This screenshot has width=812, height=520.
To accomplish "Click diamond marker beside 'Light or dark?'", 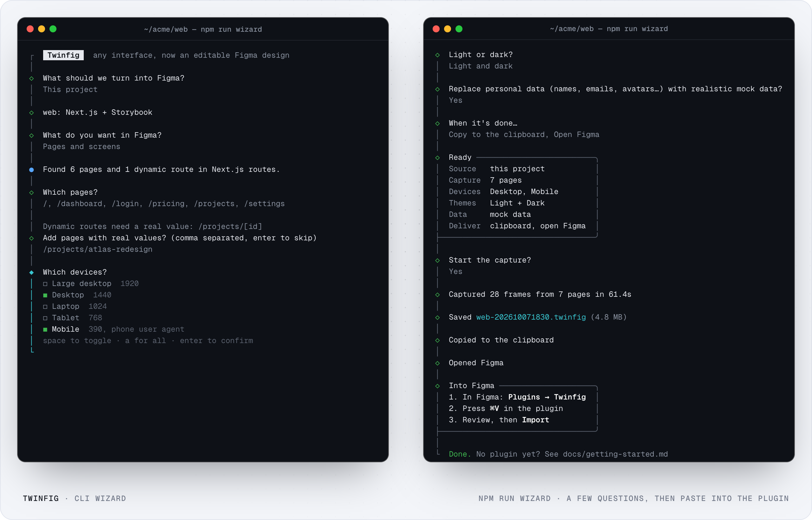I will [x=437, y=55].
